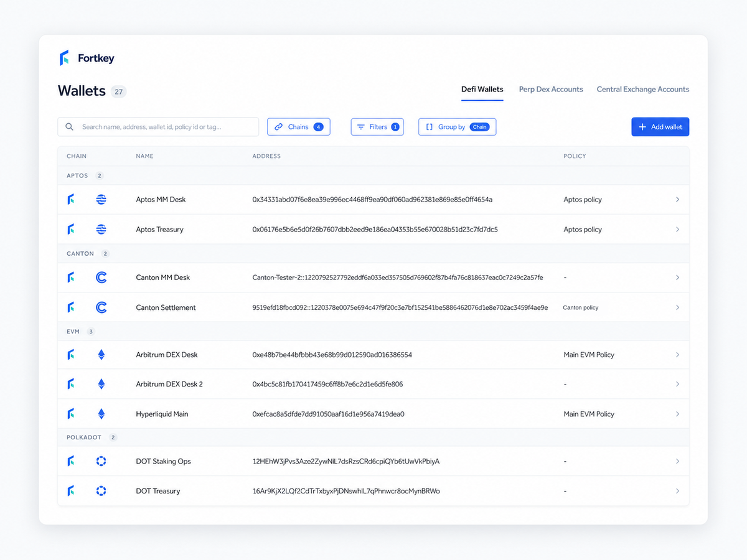
Task: Open Canton MM Desk row chevron
Action: (x=677, y=278)
